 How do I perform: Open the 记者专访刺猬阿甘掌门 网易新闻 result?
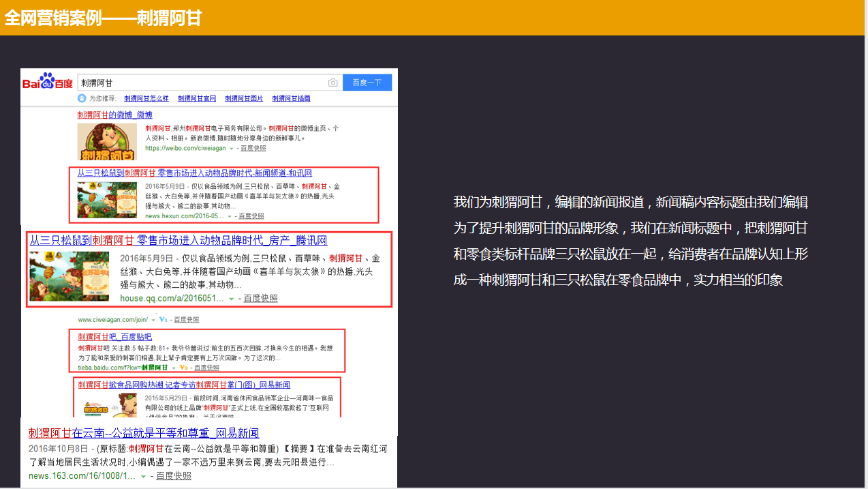pyautogui.click(x=184, y=385)
